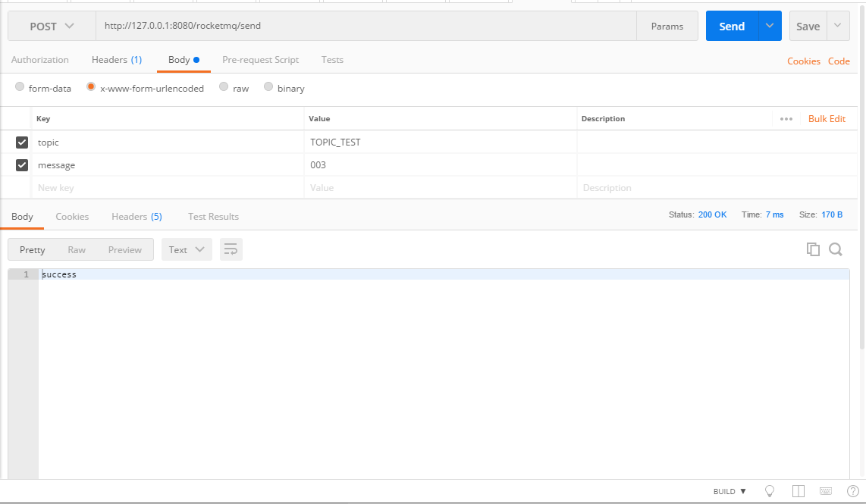Click the Params button
This screenshot has height=504, width=866.
(667, 26)
